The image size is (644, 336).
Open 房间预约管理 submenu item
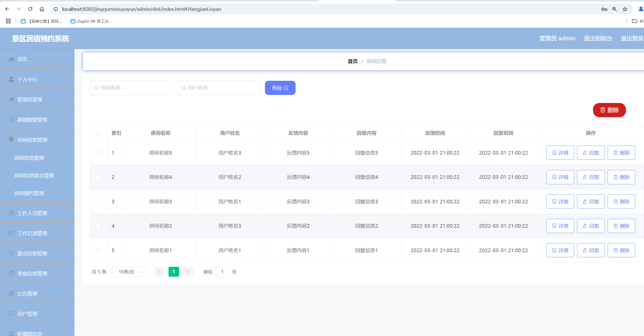pos(29,193)
